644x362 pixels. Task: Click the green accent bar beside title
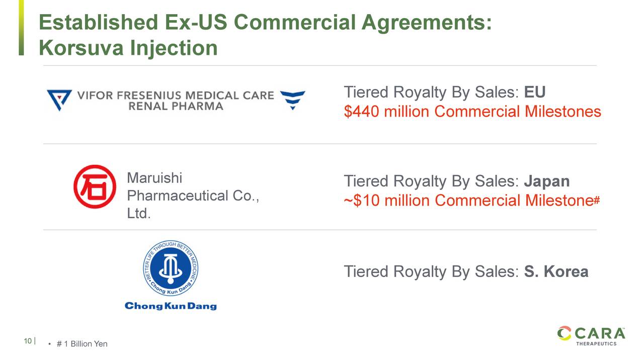coord(21,28)
